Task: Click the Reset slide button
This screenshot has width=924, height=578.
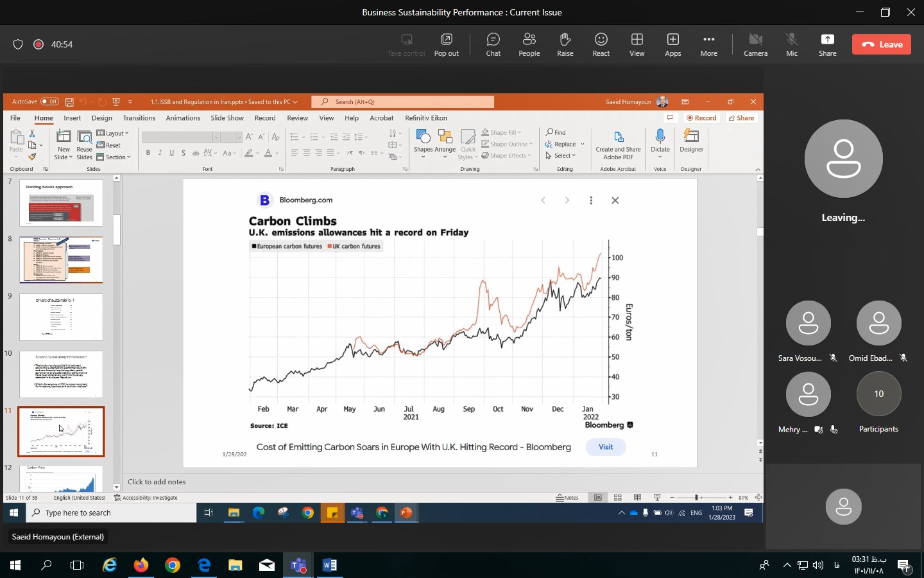Action: (108, 145)
